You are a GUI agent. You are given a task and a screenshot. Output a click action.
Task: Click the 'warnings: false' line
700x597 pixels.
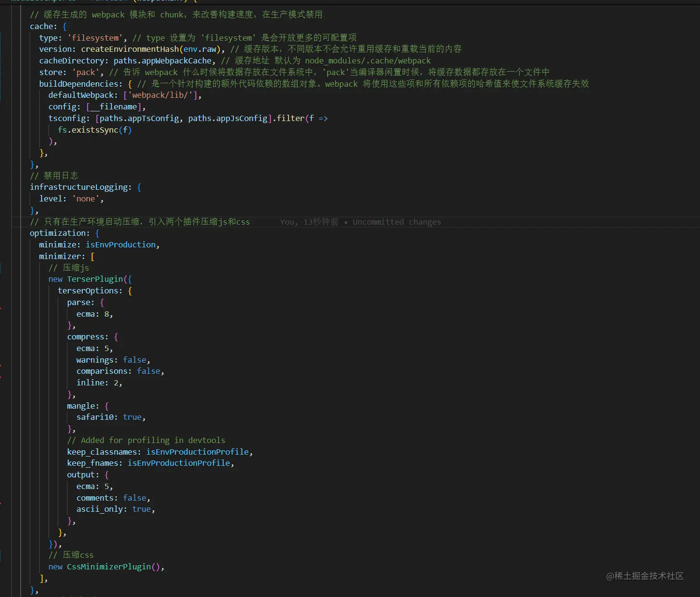(113, 360)
